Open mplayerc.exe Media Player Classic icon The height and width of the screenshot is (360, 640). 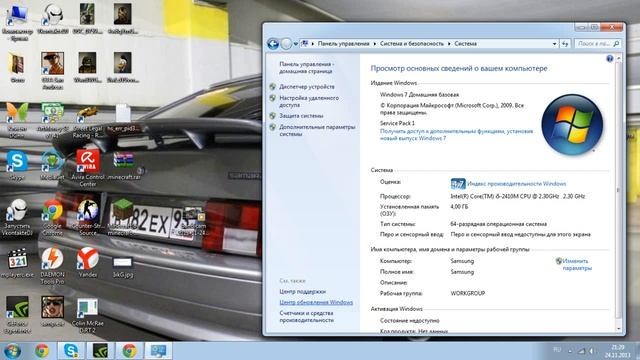(x=17, y=263)
